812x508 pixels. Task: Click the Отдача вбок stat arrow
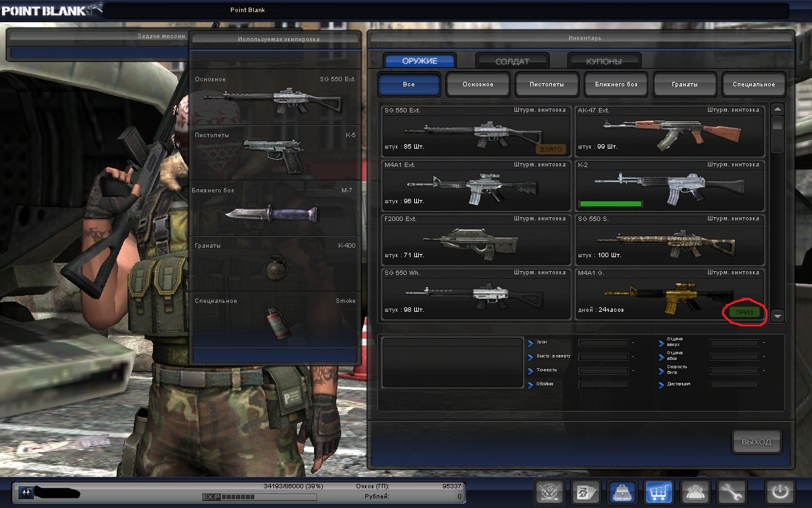(662, 357)
